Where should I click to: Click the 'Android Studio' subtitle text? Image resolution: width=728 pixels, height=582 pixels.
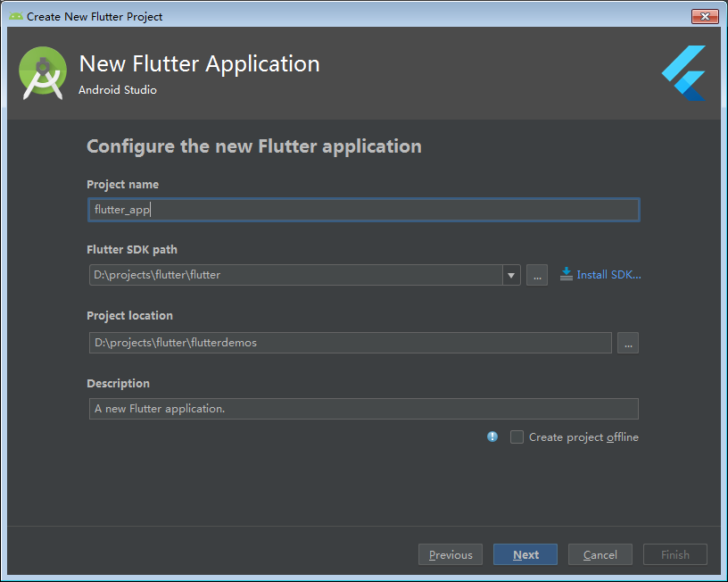pyautogui.click(x=118, y=89)
